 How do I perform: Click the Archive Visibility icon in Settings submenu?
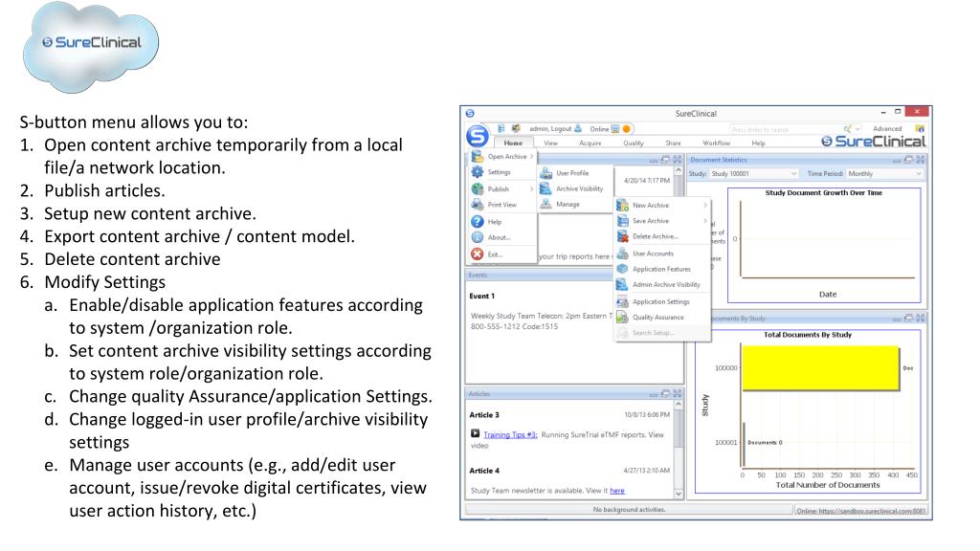click(546, 188)
